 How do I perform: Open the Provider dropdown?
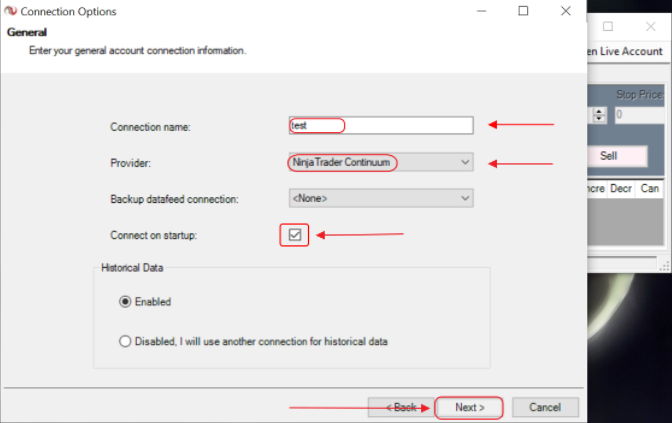pos(380,162)
